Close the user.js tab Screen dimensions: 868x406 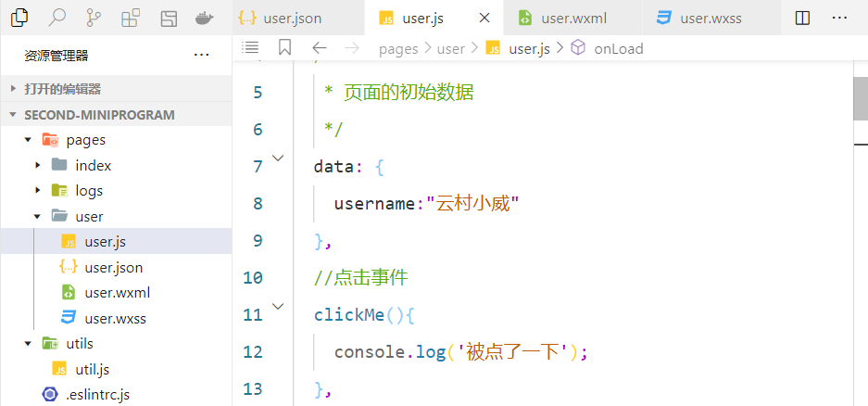click(483, 18)
